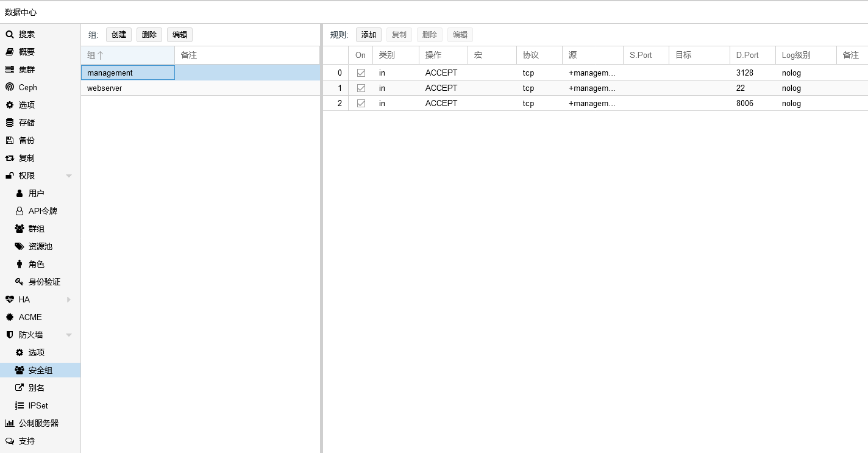Click nolog in rule row 2
The height and width of the screenshot is (453, 868).
click(791, 103)
